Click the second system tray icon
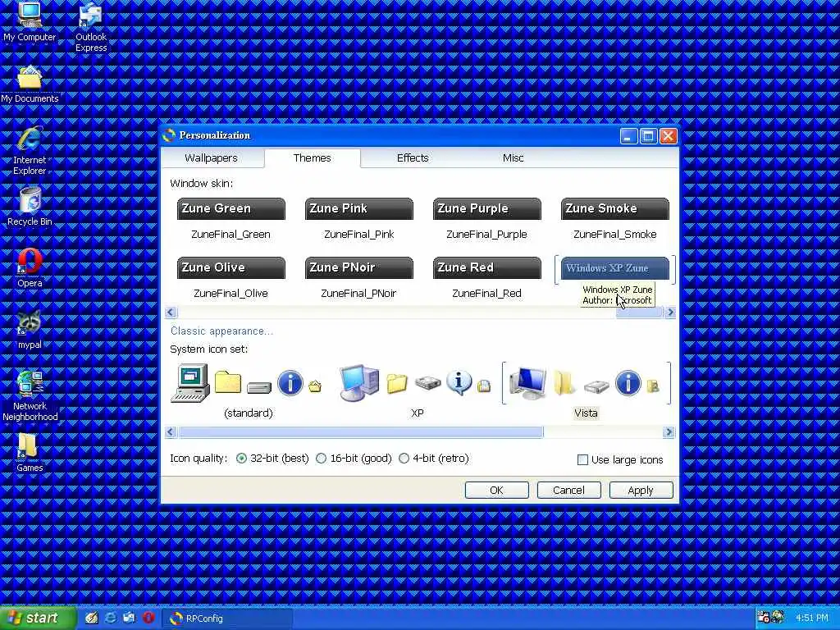Screen dimensions: 840x630 (778, 618)
